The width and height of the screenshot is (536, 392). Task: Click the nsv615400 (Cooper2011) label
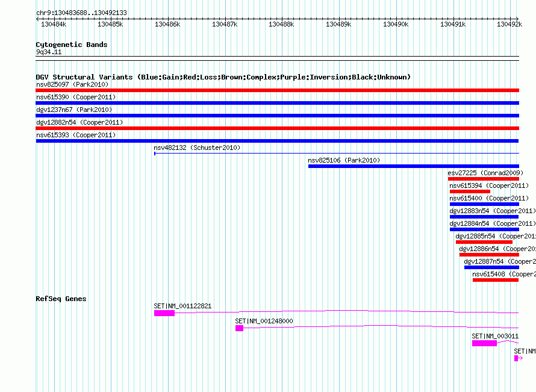489,198
